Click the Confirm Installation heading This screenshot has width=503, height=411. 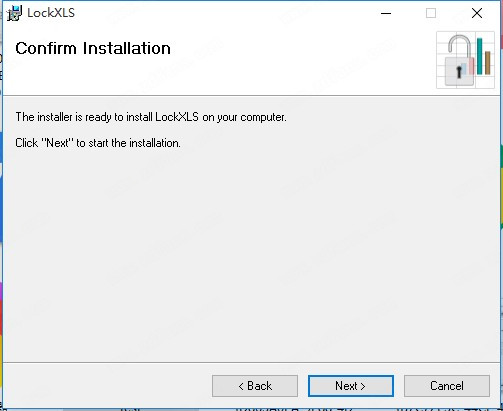(93, 48)
